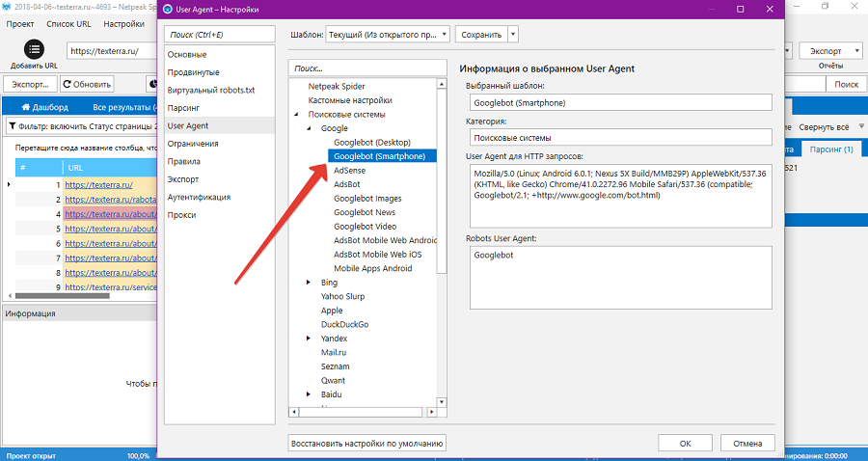Open the Экспорт reports dropdown
The image size is (868, 461).
coord(830,51)
